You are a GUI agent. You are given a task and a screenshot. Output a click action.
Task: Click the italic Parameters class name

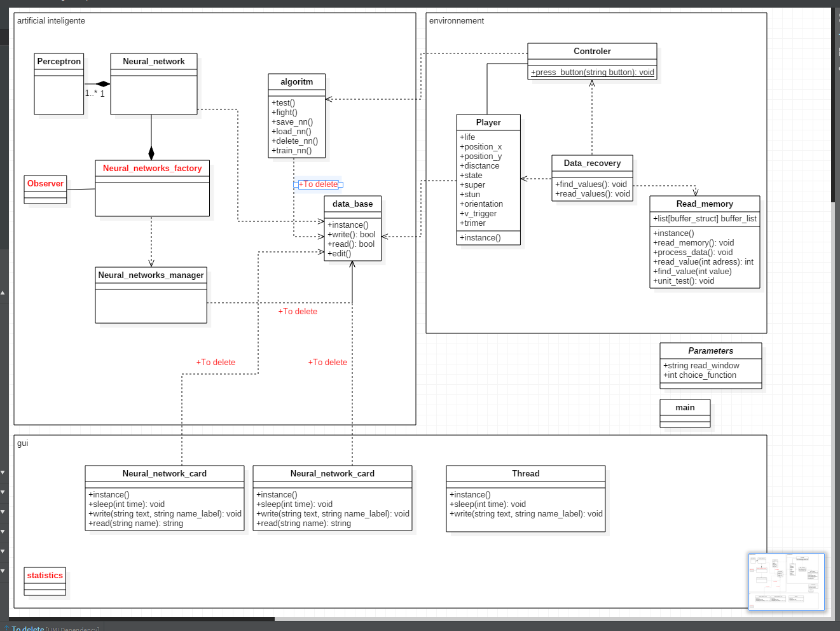[710, 351]
